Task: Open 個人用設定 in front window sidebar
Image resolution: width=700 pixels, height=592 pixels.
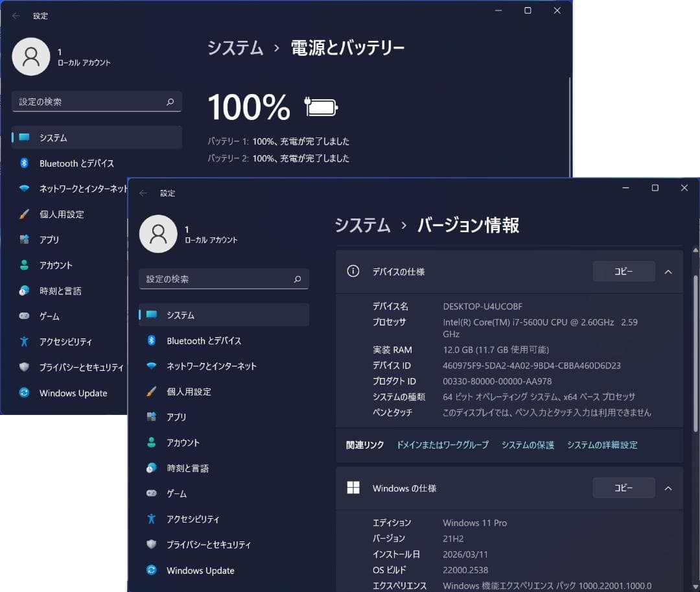Action: point(224,392)
